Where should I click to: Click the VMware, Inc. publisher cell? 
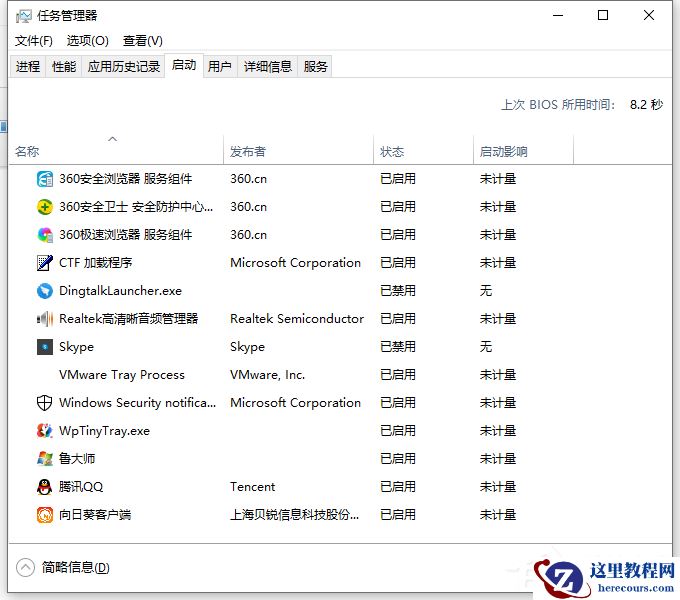(268, 375)
